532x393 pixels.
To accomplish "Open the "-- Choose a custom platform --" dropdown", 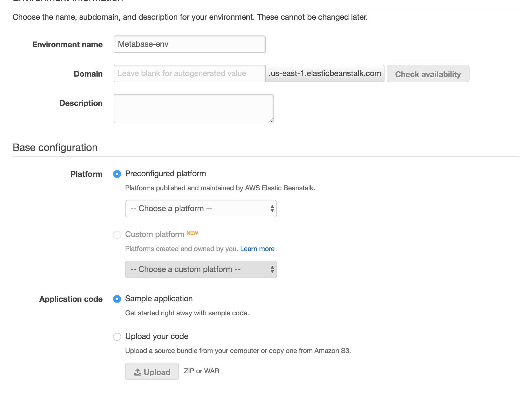I will point(201,269).
